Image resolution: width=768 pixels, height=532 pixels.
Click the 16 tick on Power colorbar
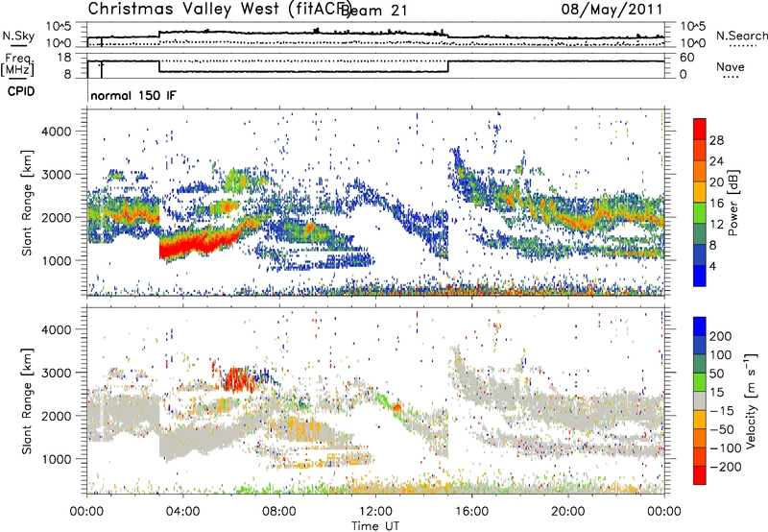coord(716,204)
